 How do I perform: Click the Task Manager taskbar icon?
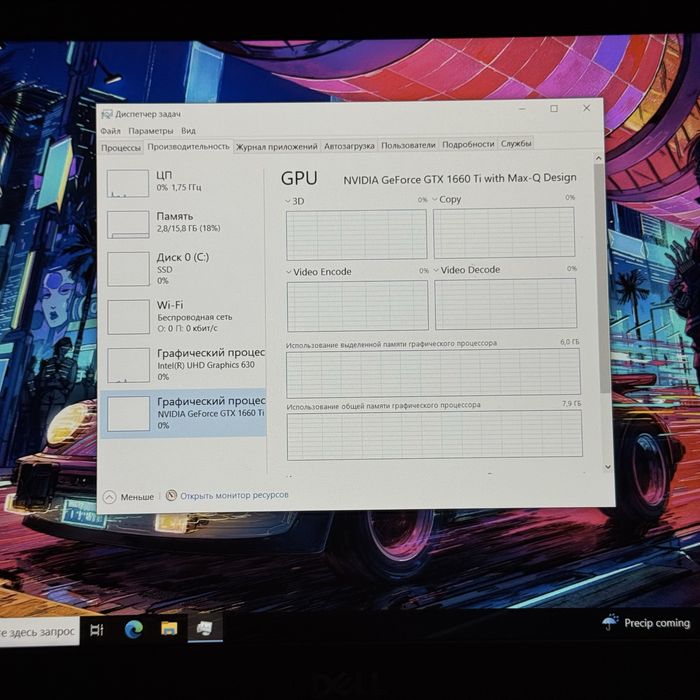coord(205,628)
